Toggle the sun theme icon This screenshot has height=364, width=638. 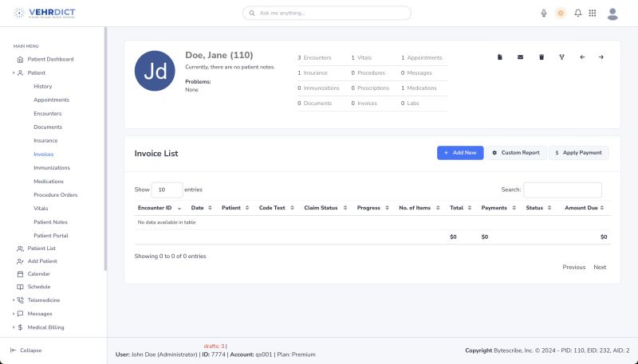pyautogui.click(x=561, y=13)
